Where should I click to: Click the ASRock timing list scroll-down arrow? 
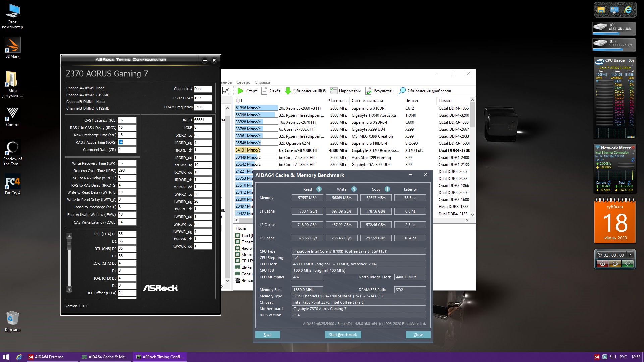pos(69,289)
